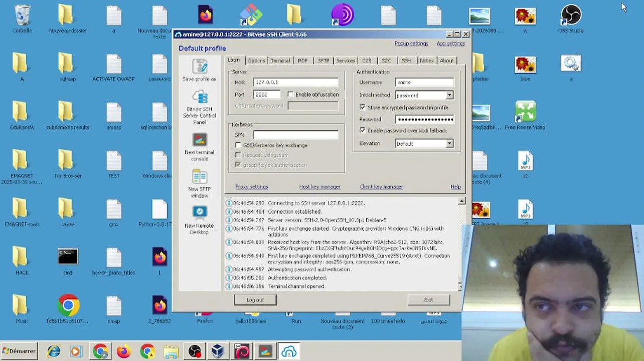This screenshot has width=644, height=361.
Task: Select the nmap file on desktop
Action: click(113, 310)
